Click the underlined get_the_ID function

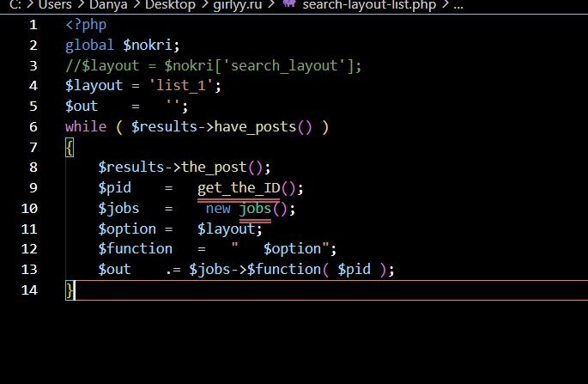click(x=239, y=187)
